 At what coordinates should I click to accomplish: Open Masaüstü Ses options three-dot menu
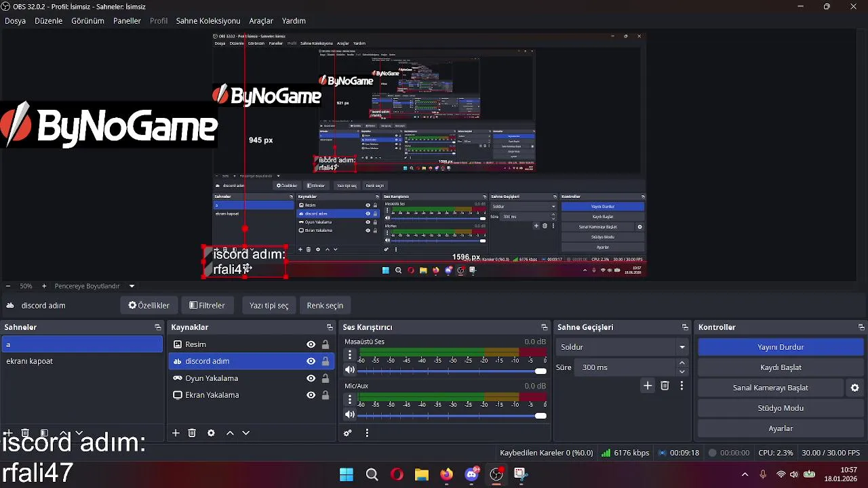[x=350, y=354]
